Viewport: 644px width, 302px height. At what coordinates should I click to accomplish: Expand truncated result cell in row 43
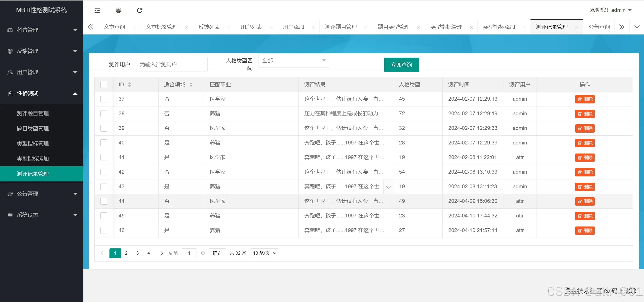point(388,187)
